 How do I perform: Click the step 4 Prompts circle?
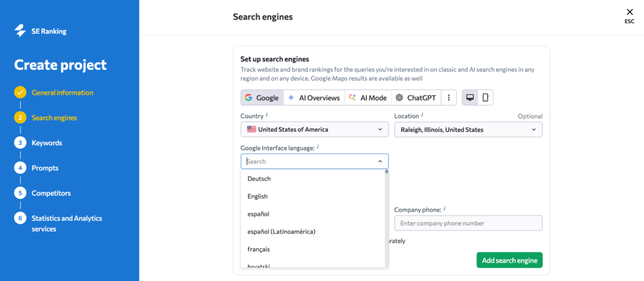click(20, 168)
